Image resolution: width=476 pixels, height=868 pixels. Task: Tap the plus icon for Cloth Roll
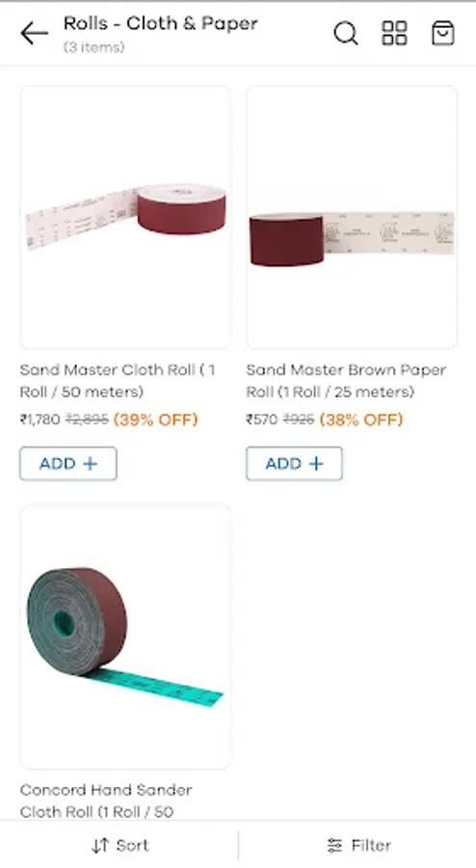pyautogui.click(x=90, y=464)
